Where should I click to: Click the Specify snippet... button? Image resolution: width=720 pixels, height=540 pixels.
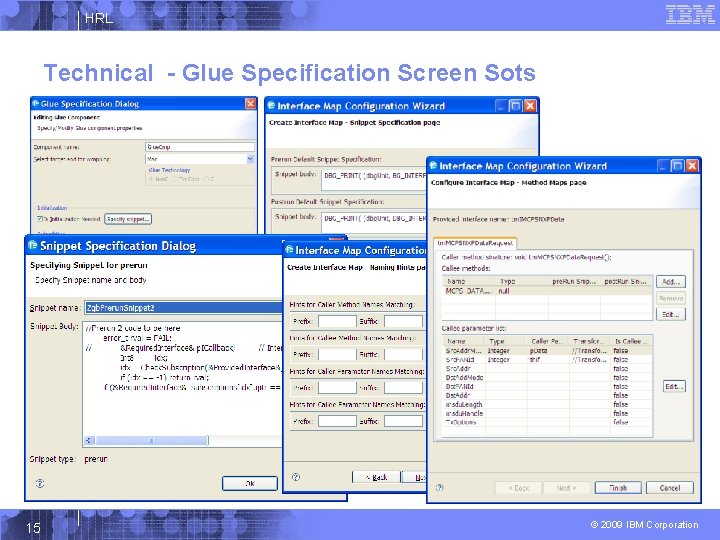tap(128, 219)
